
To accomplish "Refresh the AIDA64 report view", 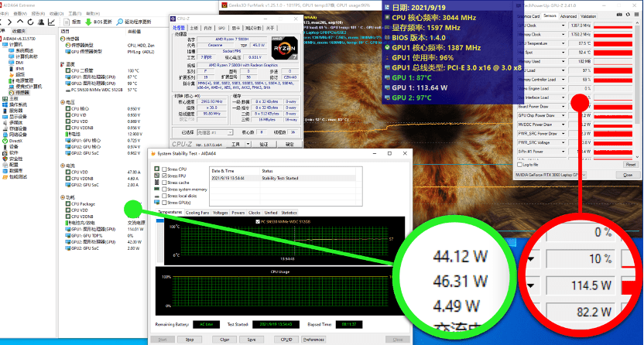I will pos(30,22).
